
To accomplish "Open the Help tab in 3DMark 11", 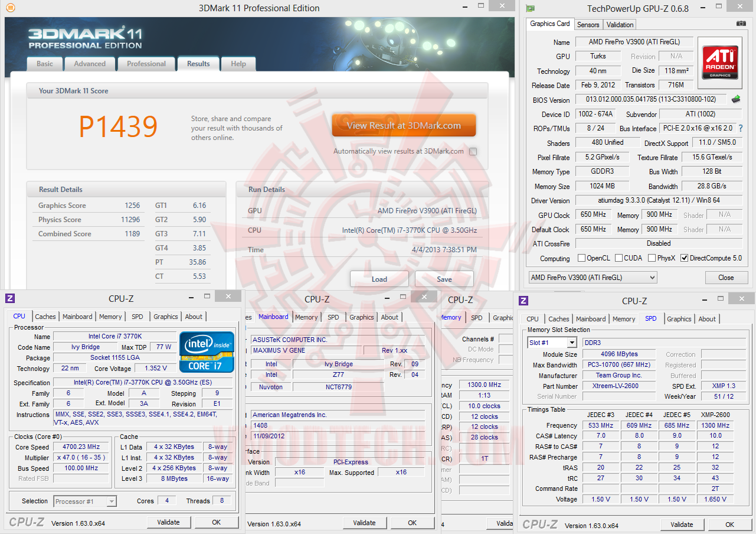I will point(238,64).
